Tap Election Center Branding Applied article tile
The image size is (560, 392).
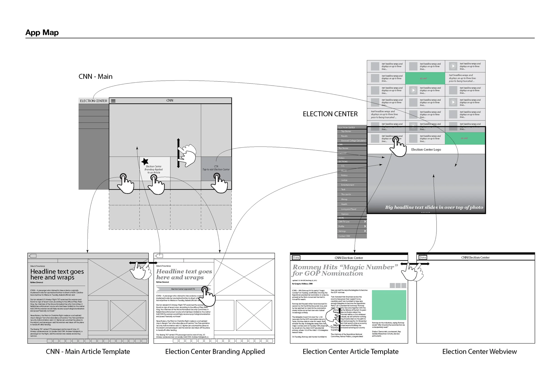coord(155,169)
